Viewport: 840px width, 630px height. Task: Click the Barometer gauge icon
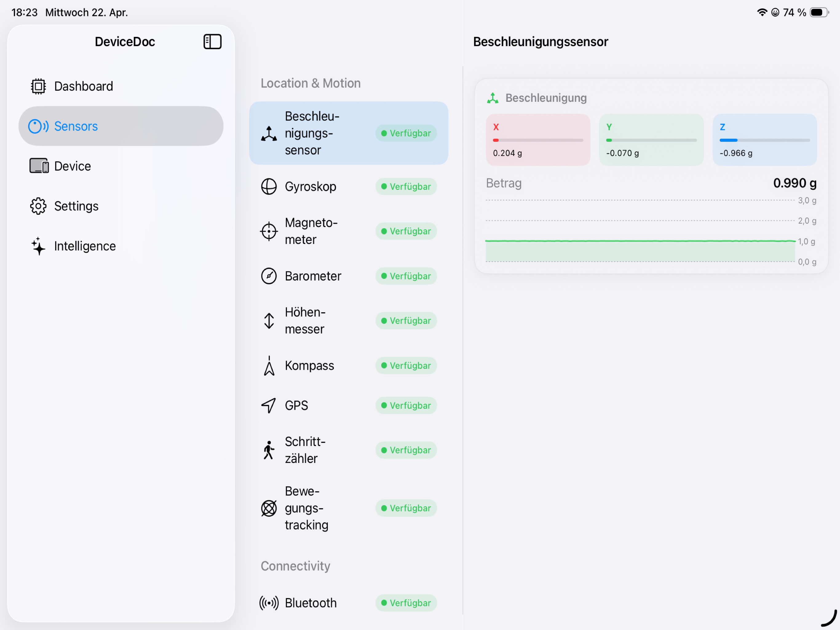tap(269, 276)
